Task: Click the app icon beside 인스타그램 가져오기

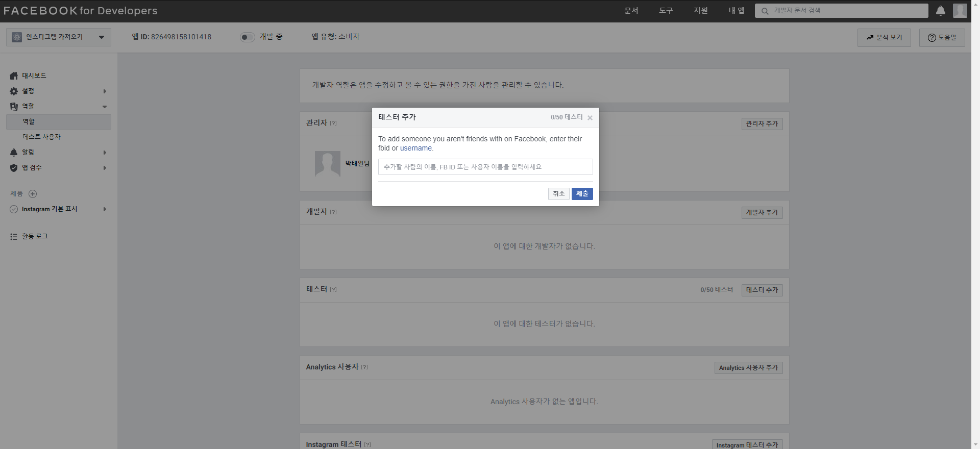Action: pyautogui.click(x=17, y=37)
